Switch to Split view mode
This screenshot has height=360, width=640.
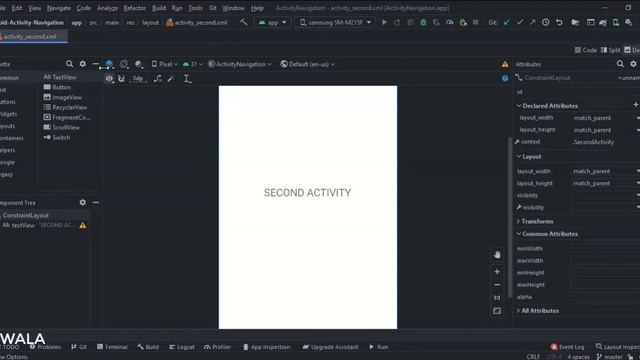611,50
